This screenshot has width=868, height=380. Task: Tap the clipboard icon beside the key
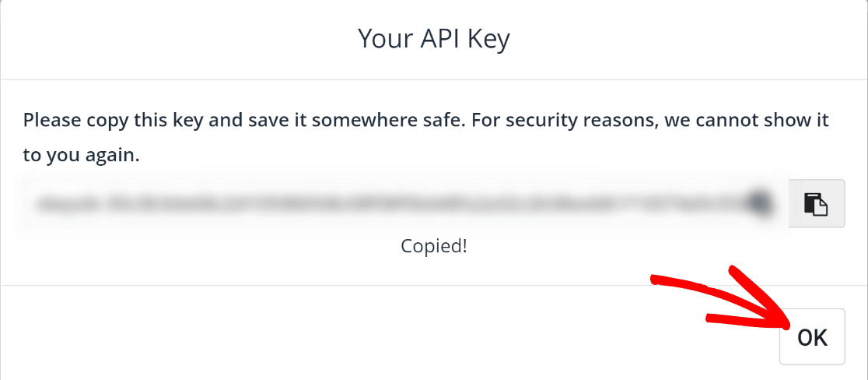click(x=816, y=203)
